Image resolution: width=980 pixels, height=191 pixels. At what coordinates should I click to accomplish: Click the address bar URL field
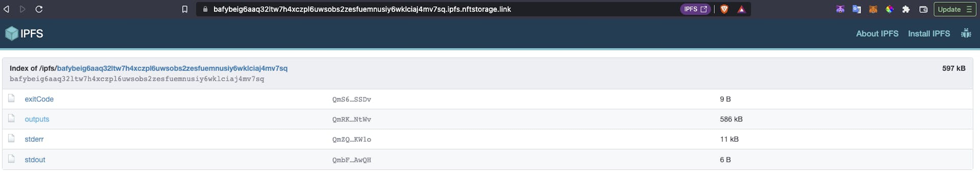[x=361, y=9]
